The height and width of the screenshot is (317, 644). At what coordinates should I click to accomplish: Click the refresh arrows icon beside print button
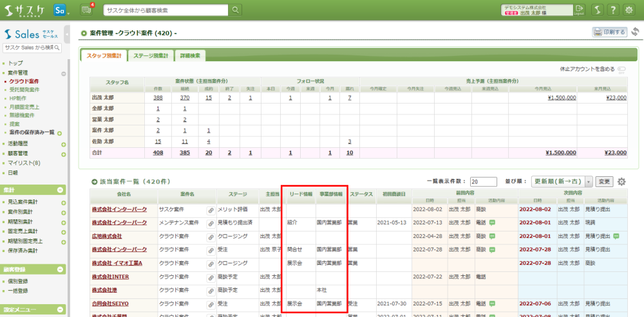[x=635, y=32]
